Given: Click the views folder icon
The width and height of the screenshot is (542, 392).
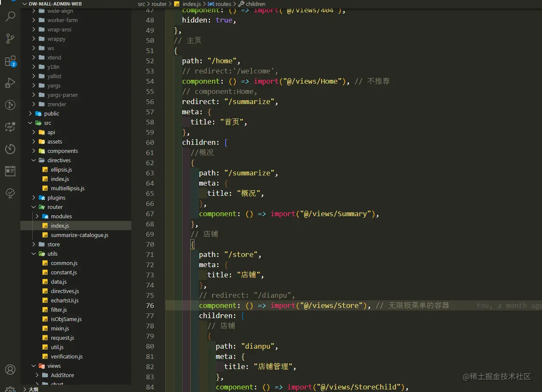Looking at the screenshot, I should point(42,366).
